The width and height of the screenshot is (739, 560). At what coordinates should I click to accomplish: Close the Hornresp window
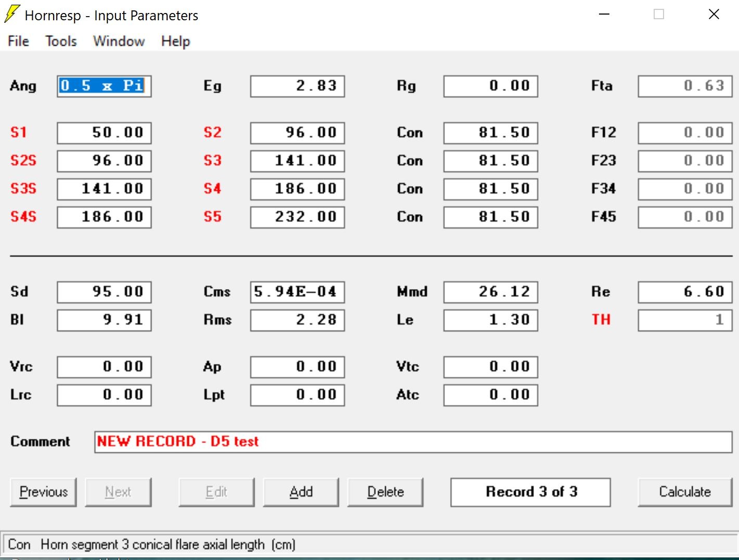pos(714,14)
